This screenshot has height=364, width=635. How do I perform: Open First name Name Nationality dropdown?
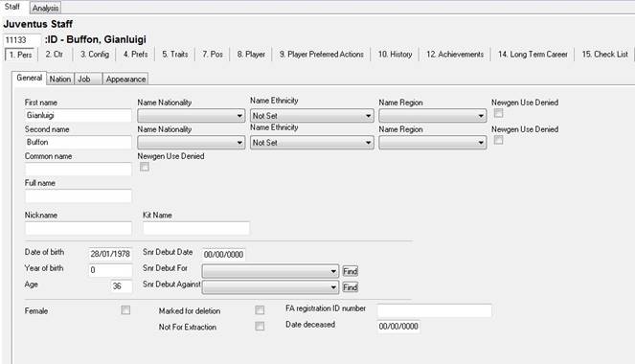(x=192, y=116)
